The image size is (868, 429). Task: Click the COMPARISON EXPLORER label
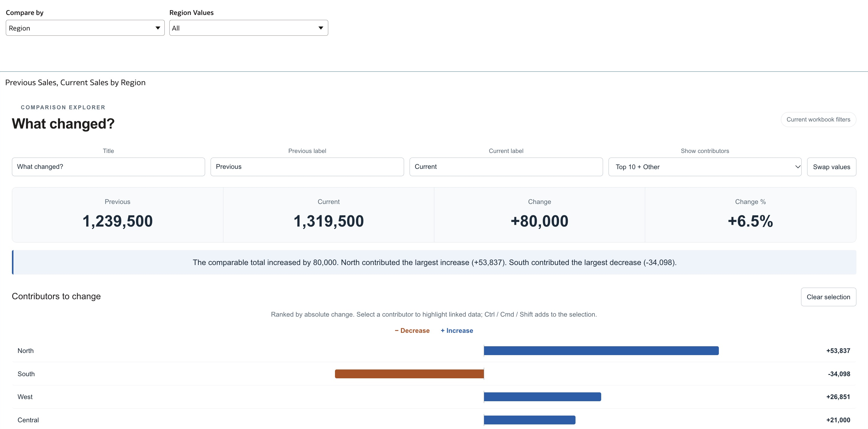click(63, 107)
